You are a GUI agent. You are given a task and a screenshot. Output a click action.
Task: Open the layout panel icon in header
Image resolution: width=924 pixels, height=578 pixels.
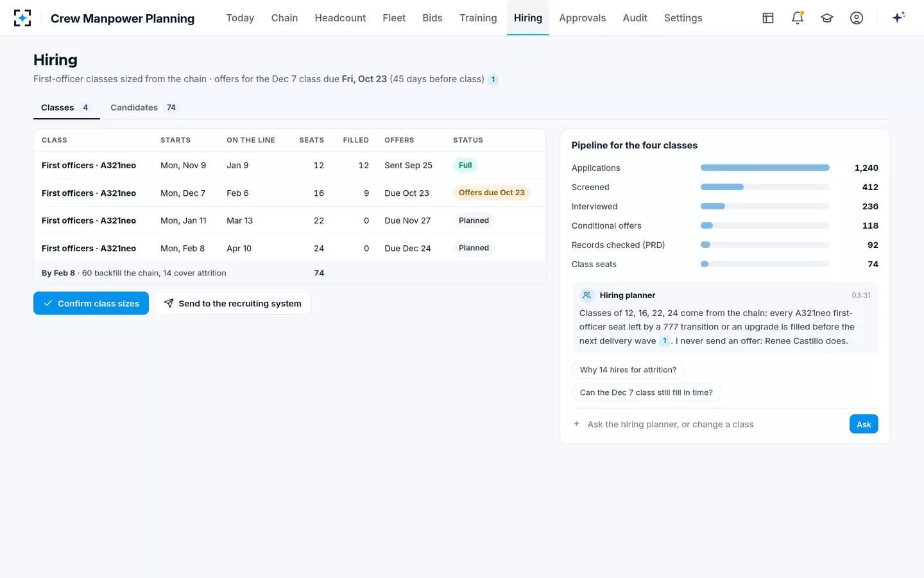[x=768, y=18]
